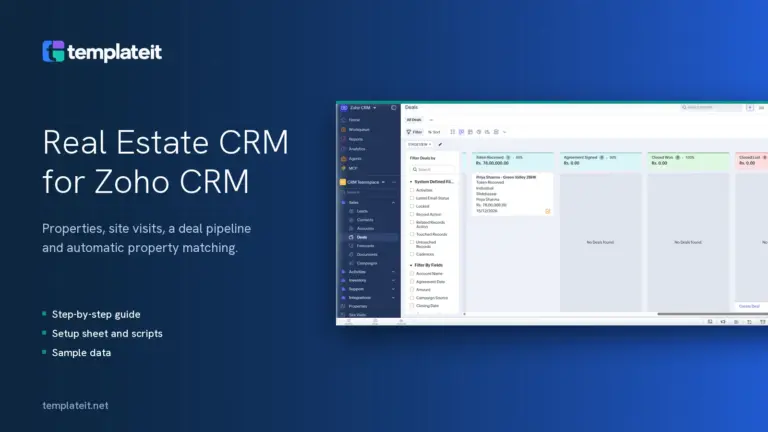Expand the Activities section
Screen dimensions: 768x432
(x=393, y=272)
